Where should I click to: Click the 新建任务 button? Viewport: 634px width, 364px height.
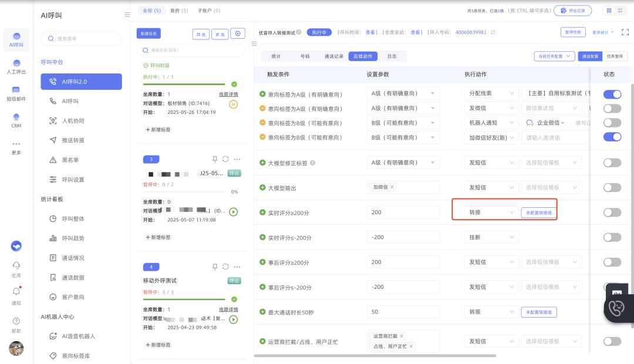[149, 33]
